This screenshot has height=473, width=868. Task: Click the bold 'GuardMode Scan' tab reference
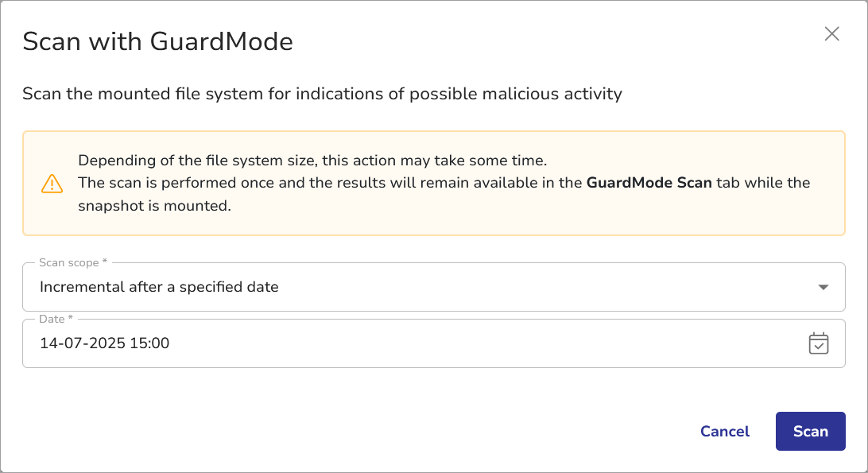(649, 183)
